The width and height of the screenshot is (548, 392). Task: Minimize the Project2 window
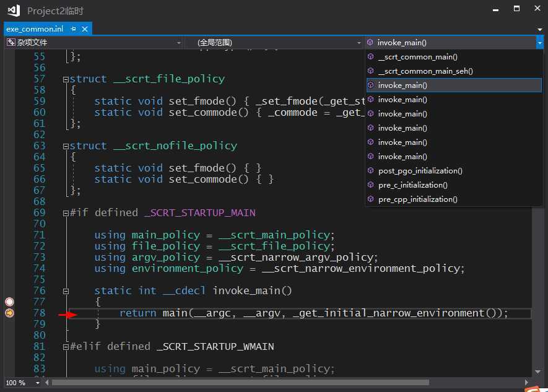495,9
